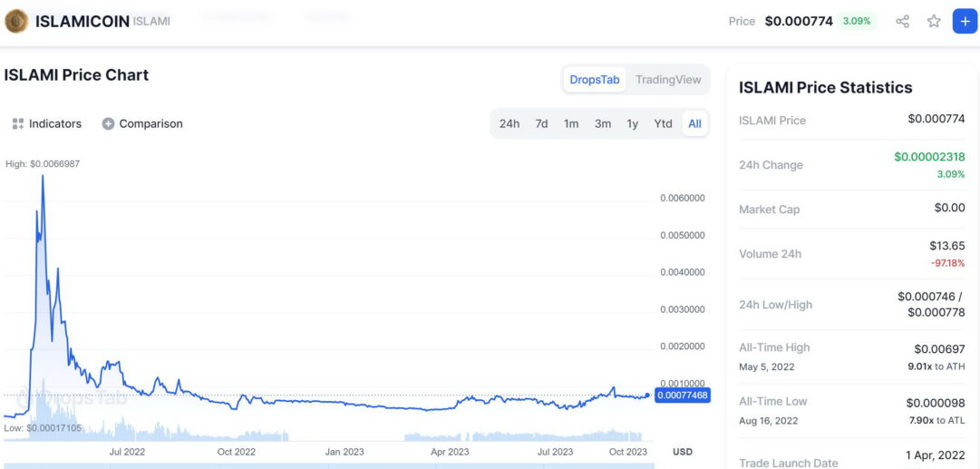
Task: Click the header price $0.000774
Action: pos(799,21)
